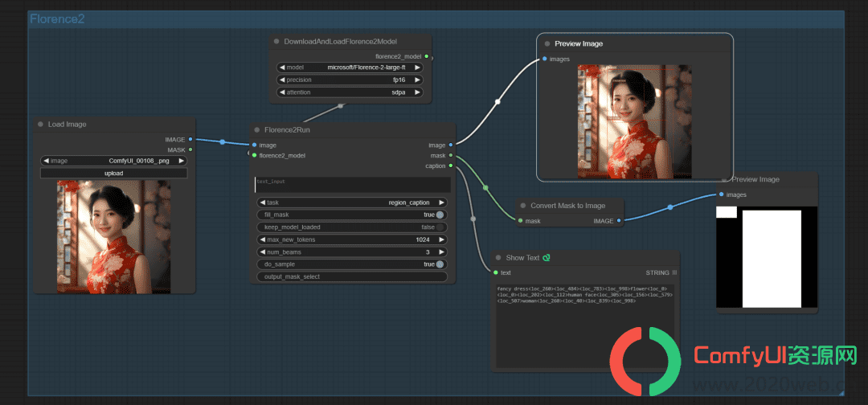Click the Load Image preview thumbnail
868x405 pixels.
tap(113, 236)
